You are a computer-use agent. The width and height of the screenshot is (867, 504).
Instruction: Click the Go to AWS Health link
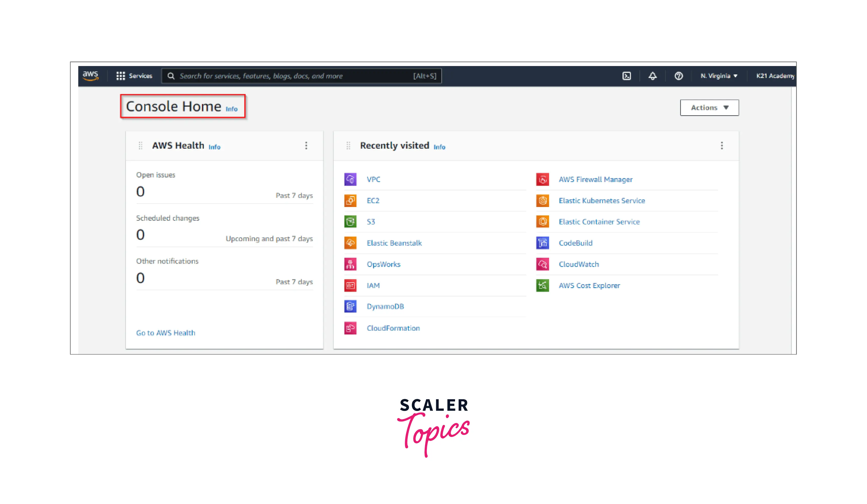click(x=165, y=333)
